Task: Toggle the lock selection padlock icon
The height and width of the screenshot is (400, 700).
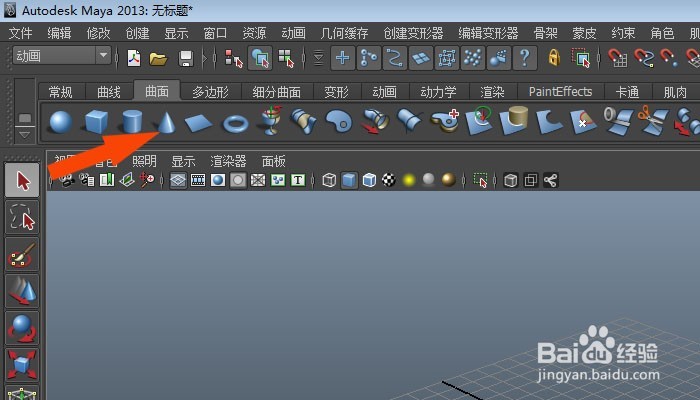Action: [554, 58]
